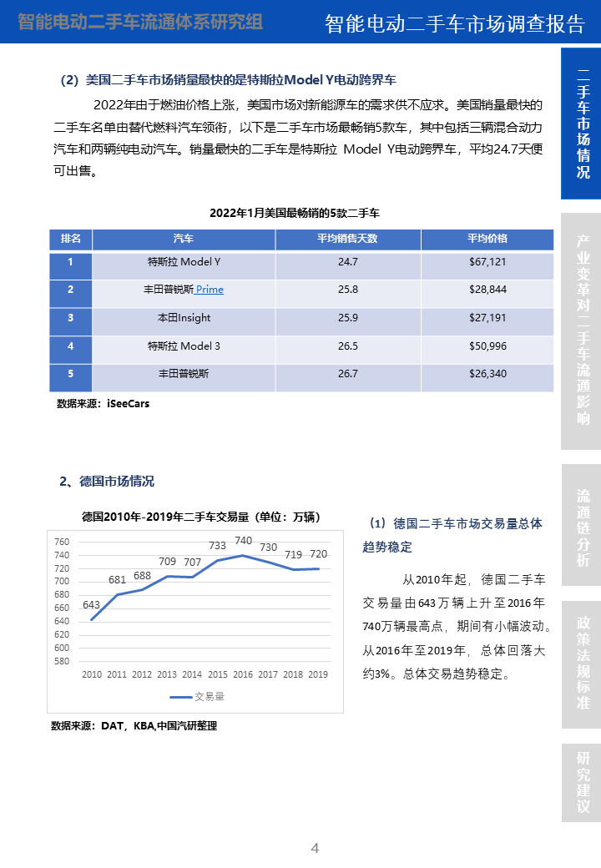Click the 730 data label on chart
The image size is (601, 868).
point(269,548)
